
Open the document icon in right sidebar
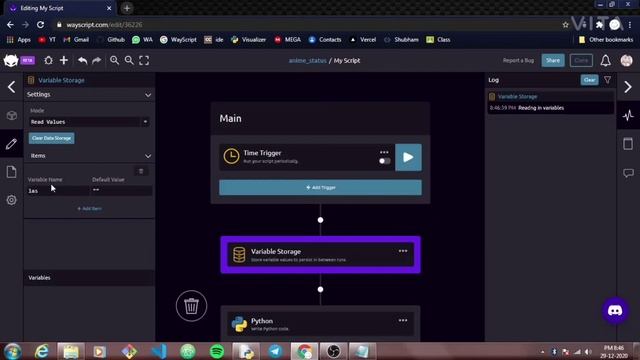pos(628,144)
